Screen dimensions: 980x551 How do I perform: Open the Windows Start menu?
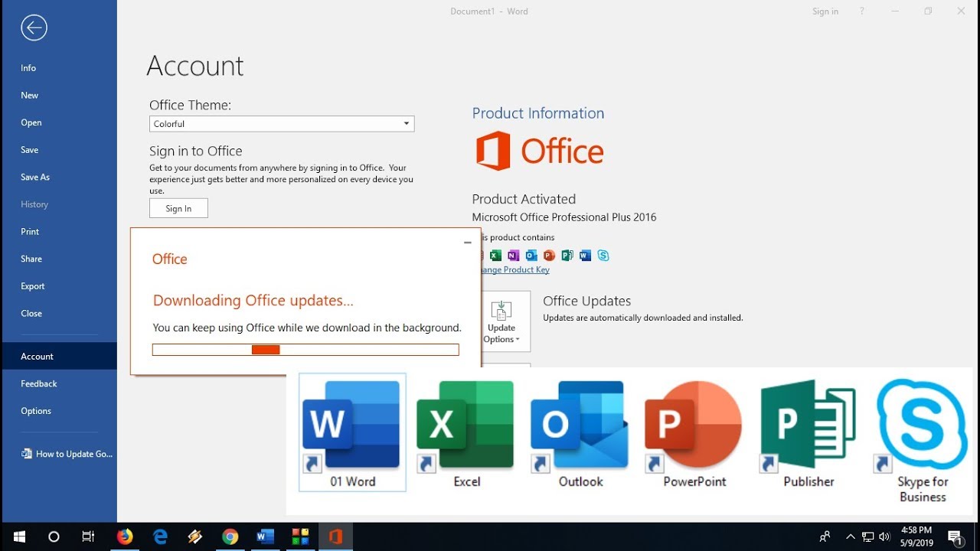coord(18,536)
